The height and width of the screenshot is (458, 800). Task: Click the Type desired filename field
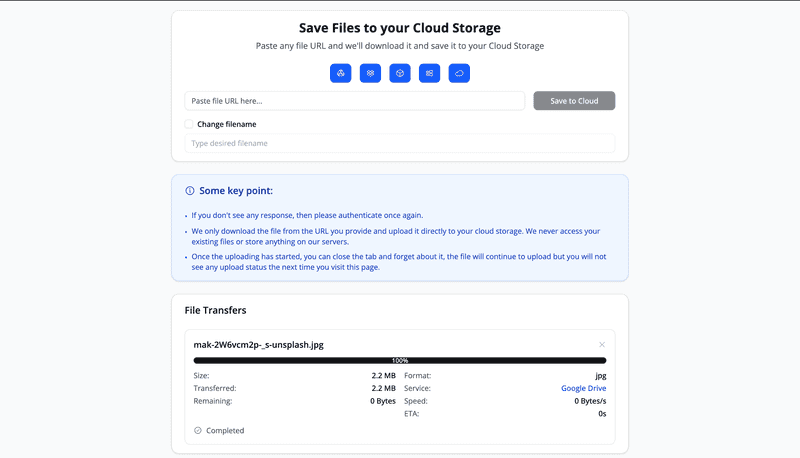(400, 143)
